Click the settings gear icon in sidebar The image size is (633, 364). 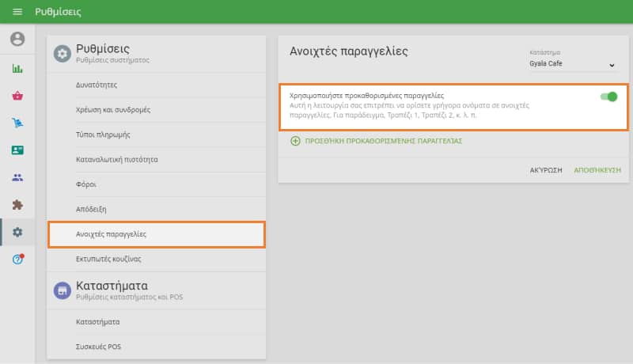pyautogui.click(x=17, y=232)
